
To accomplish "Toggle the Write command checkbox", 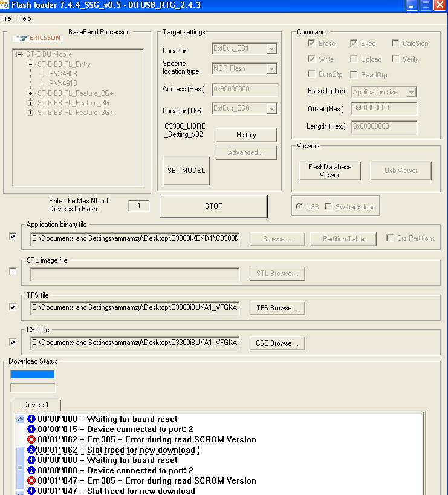I will pyautogui.click(x=311, y=59).
